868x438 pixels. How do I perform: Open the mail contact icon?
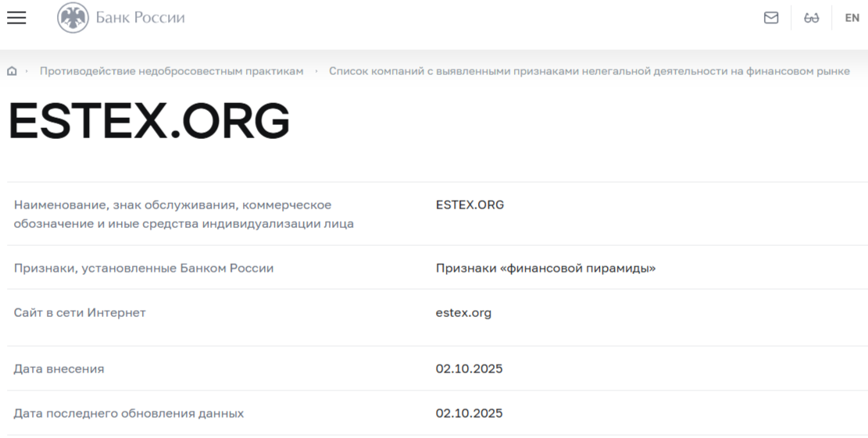(771, 18)
